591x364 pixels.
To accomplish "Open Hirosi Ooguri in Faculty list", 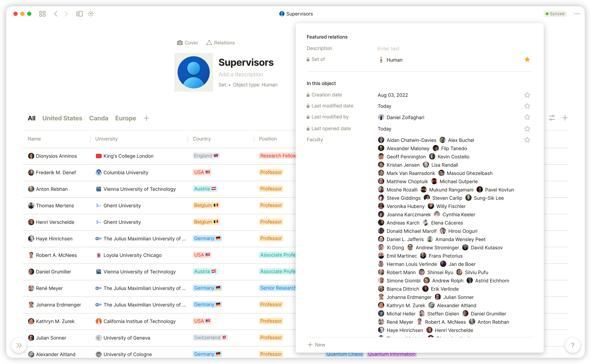I will click(x=458, y=231).
